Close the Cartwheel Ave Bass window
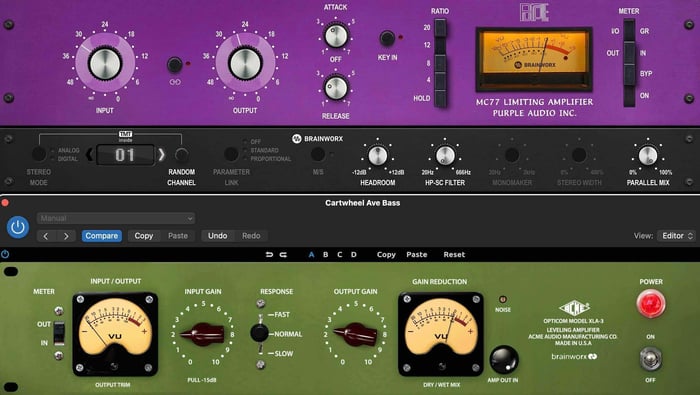Image resolution: width=700 pixels, height=395 pixels. point(5,203)
